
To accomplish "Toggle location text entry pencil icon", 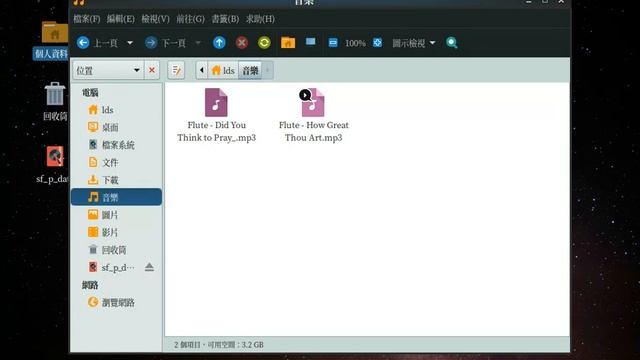I will (176, 70).
